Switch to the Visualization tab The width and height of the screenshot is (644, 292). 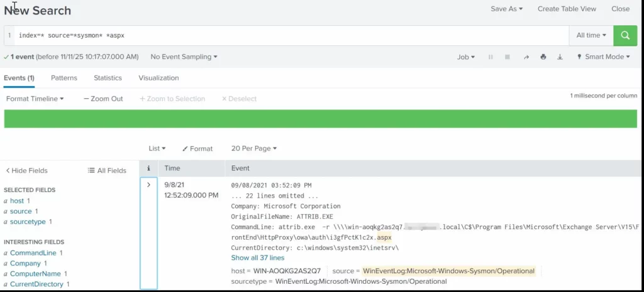[158, 78]
